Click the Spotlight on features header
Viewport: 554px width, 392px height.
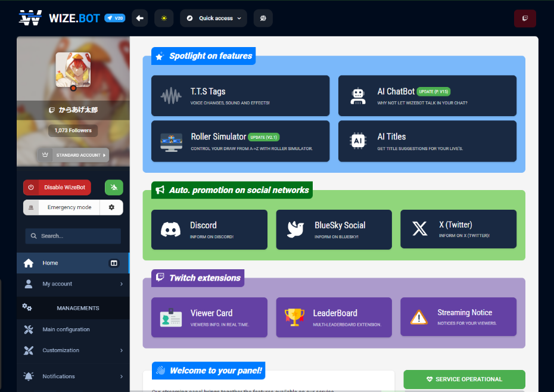coord(204,56)
